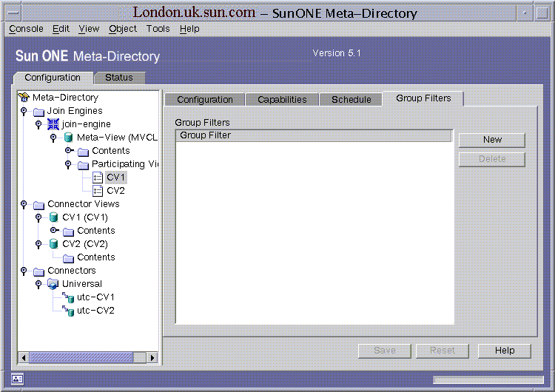
Task: Click the CV2 (CV2) database cylinder icon
Action: click(53, 244)
